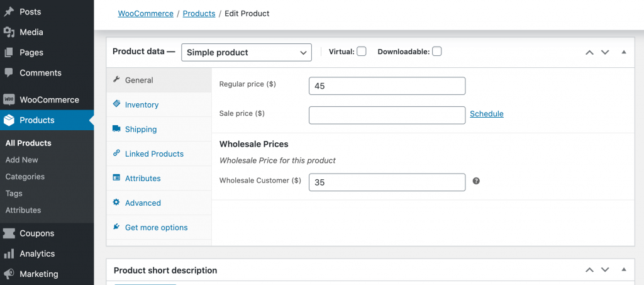
Task: Click the Schedule sale price link
Action: (x=487, y=114)
